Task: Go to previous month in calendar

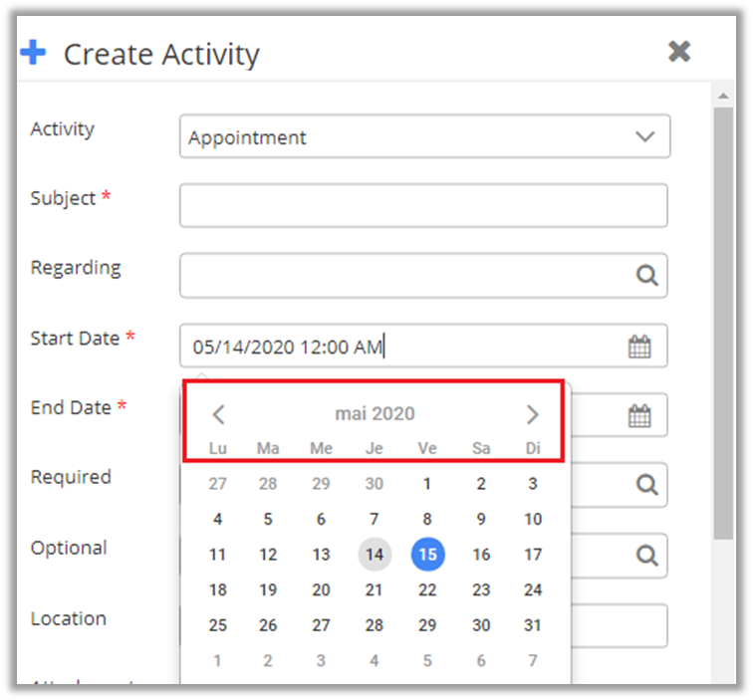Action: pyautogui.click(x=219, y=414)
